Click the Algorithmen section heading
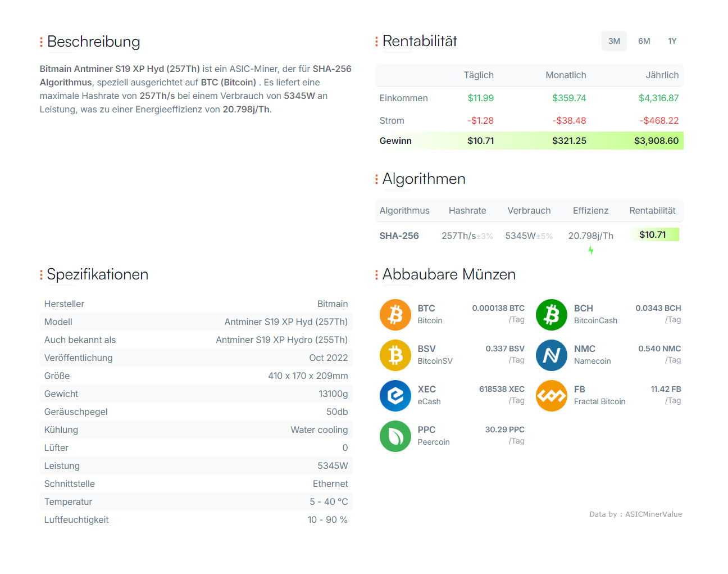 (x=424, y=179)
